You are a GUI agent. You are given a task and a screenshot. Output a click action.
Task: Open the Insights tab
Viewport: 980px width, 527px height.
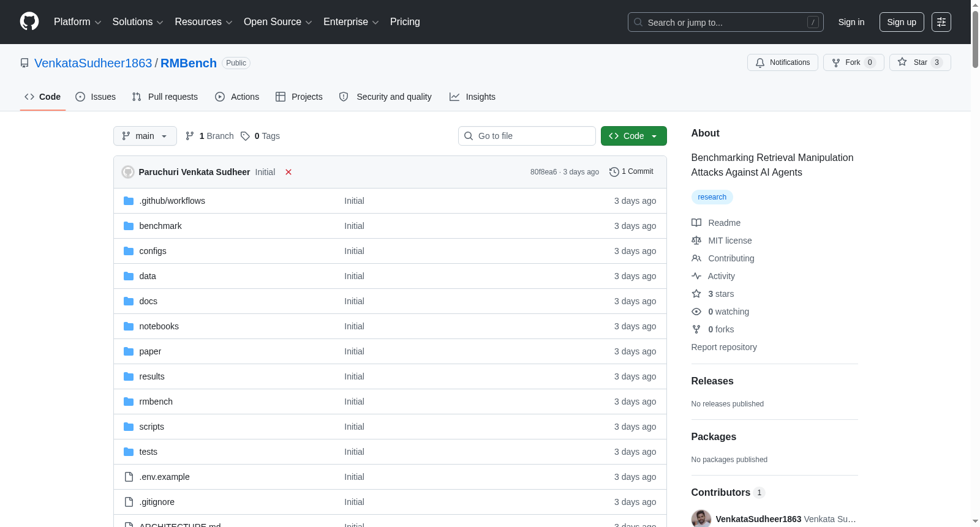[x=472, y=97]
